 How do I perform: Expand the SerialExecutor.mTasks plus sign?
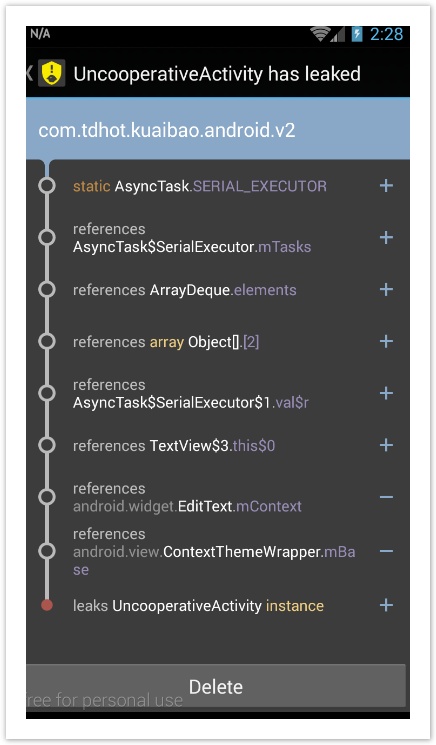(386, 238)
